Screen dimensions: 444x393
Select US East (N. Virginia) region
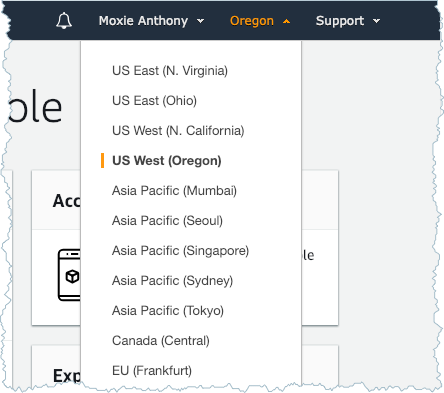170,71
